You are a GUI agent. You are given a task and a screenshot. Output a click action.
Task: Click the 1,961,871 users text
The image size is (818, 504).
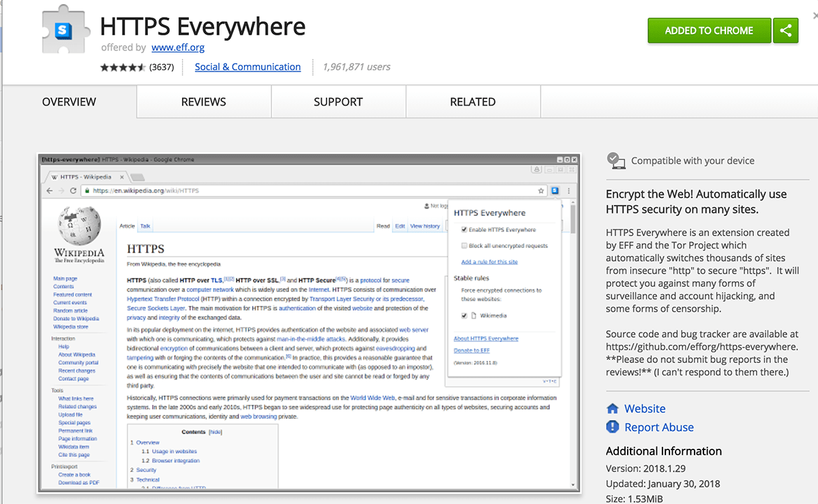tap(357, 67)
